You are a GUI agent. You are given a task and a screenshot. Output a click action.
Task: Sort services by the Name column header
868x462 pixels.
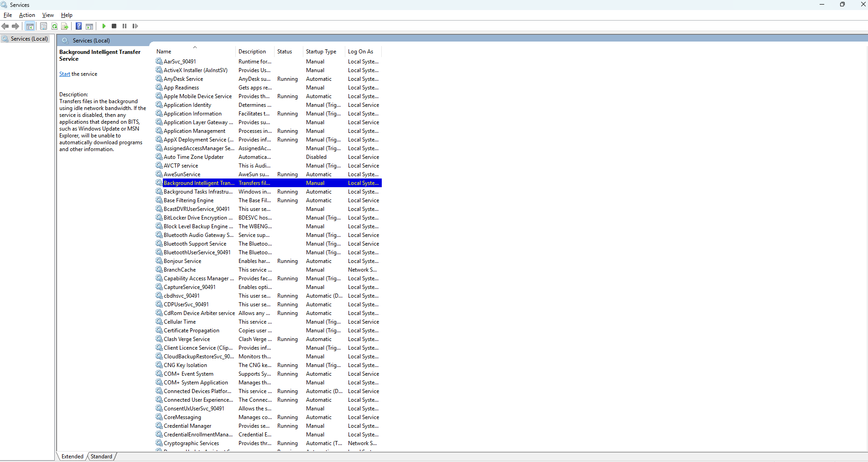pyautogui.click(x=164, y=52)
